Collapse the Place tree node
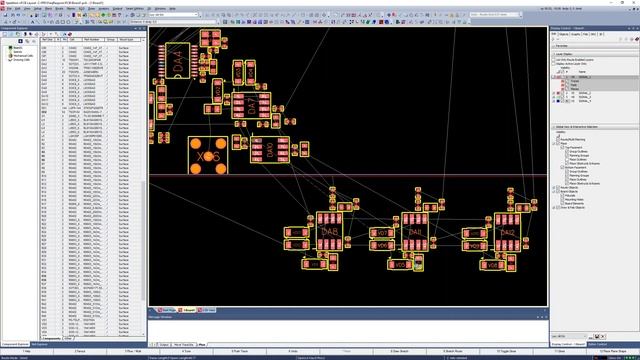Viewport: 640px width, 360px height. (x=554, y=144)
